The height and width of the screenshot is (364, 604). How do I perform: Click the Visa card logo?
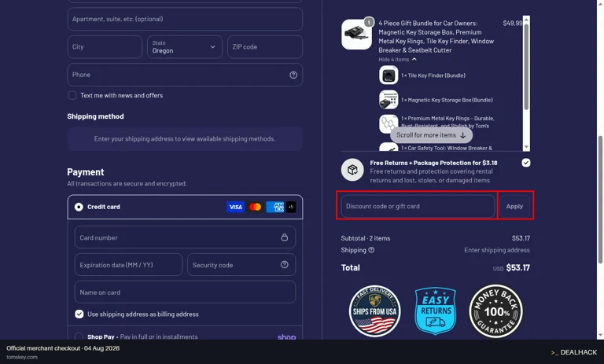[235, 207]
